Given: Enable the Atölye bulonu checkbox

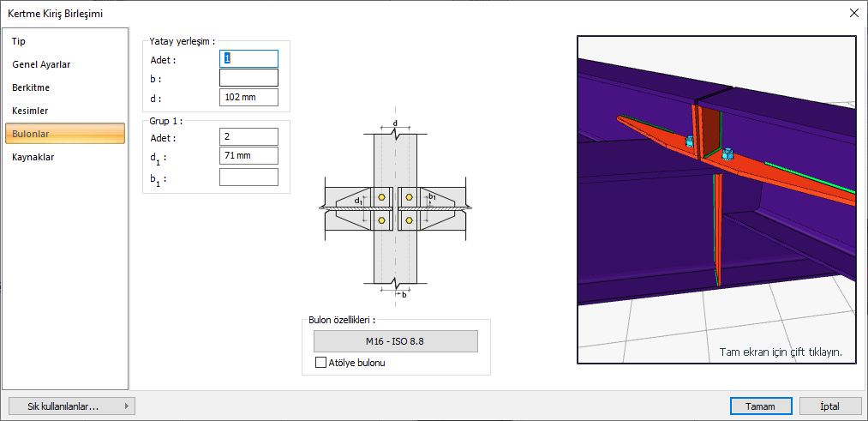Looking at the screenshot, I should pos(321,363).
